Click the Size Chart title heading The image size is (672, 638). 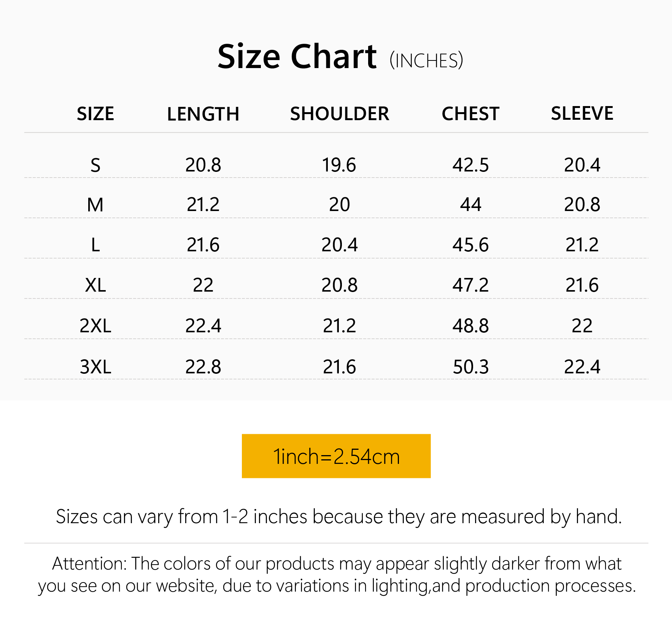(297, 57)
